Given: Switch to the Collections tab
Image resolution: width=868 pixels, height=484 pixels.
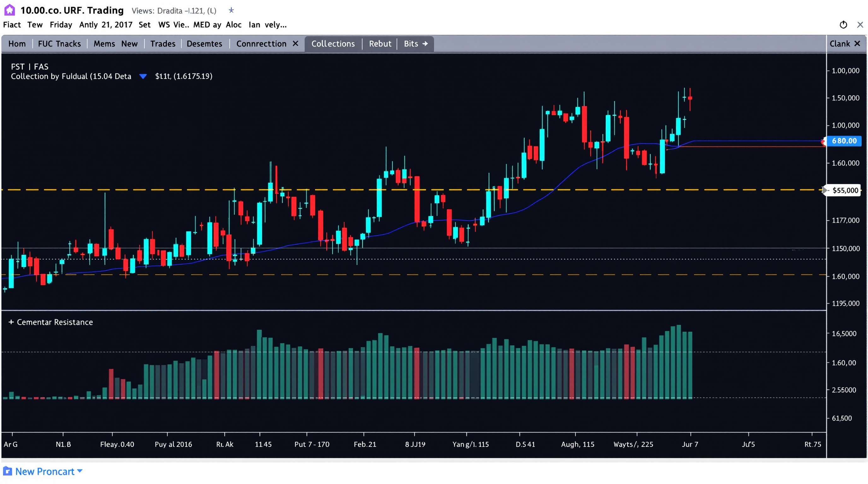Looking at the screenshot, I should click(x=333, y=44).
